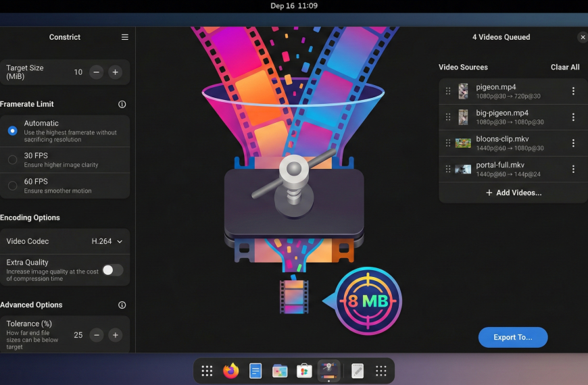Screen dimensions: 588x385
Task: Click 1440p@60 → 144p@24 resolution text
Action: click(x=508, y=174)
